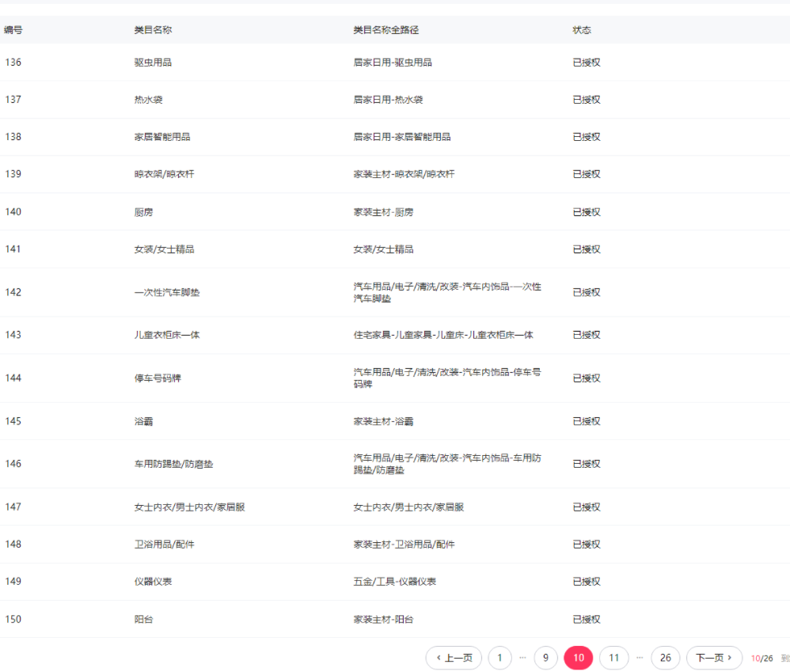The image size is (790, 672).
Task: Click the 状态 column header
Action: click(582, 30)
